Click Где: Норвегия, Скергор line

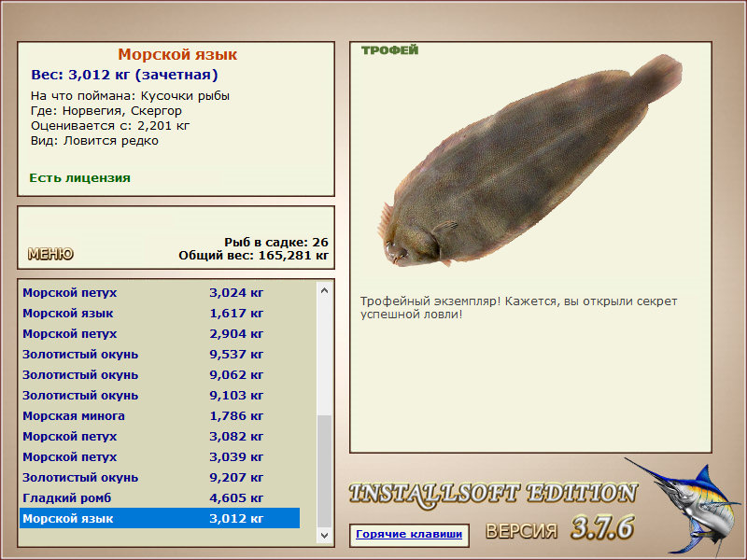[106, 111]
